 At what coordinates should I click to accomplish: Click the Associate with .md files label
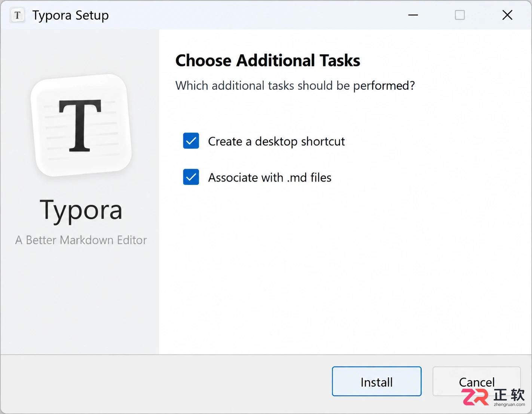[270, 177]
